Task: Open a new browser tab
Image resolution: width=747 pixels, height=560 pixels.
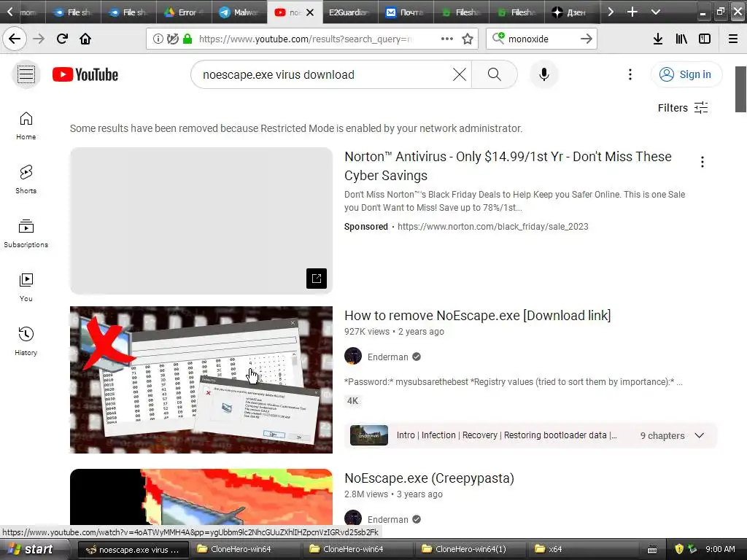Action: (x=632, y=12)
